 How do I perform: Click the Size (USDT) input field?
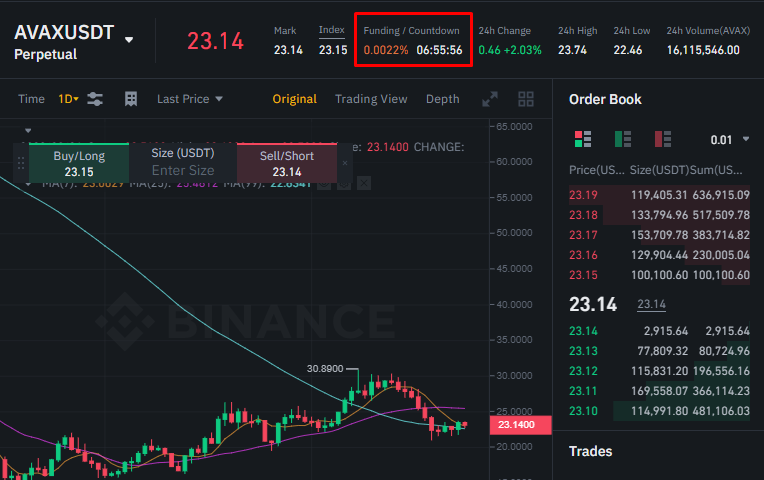pos(183,171)
